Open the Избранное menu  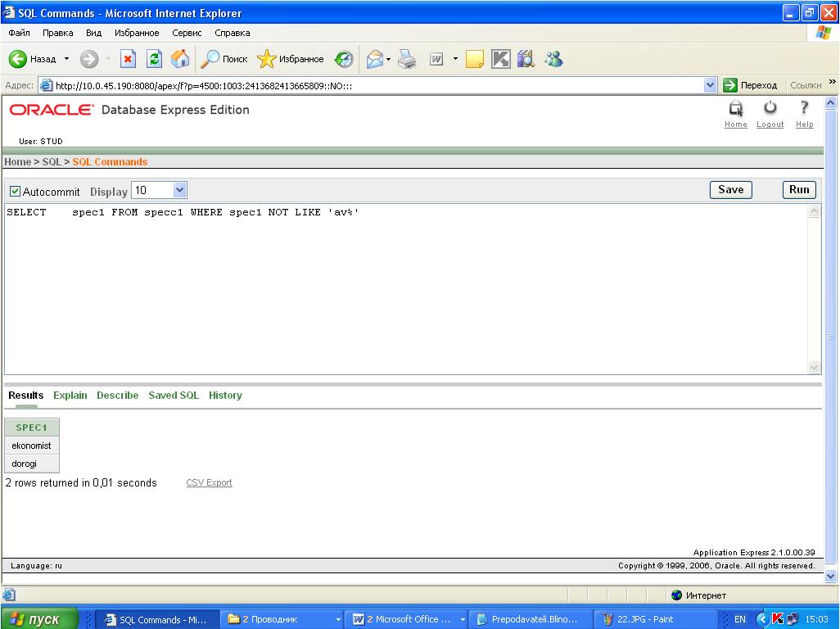137,33
